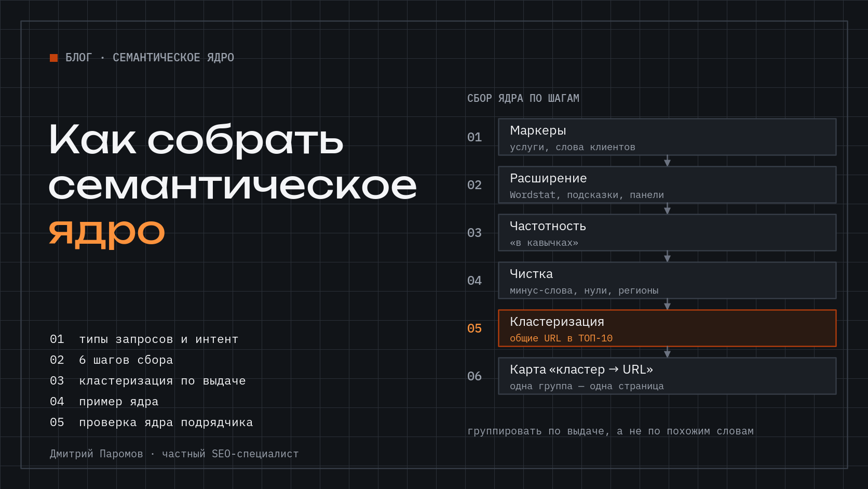Click step number 02 beside Расширение

click(474, 185)
